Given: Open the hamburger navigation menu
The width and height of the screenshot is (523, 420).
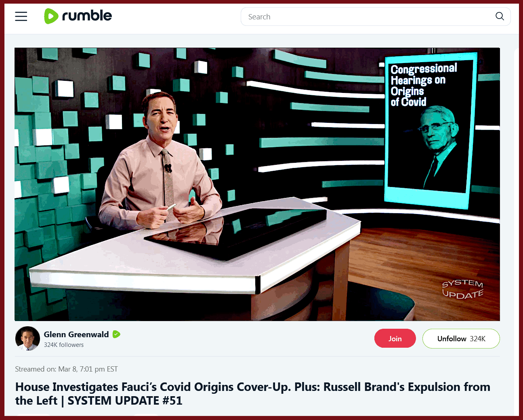Looking at the screenshot, I should (21, 17).
